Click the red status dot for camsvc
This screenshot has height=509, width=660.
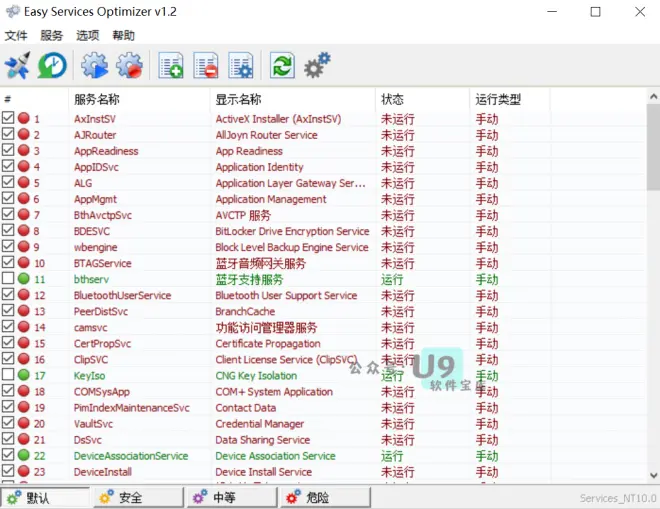tap(24, 327)
